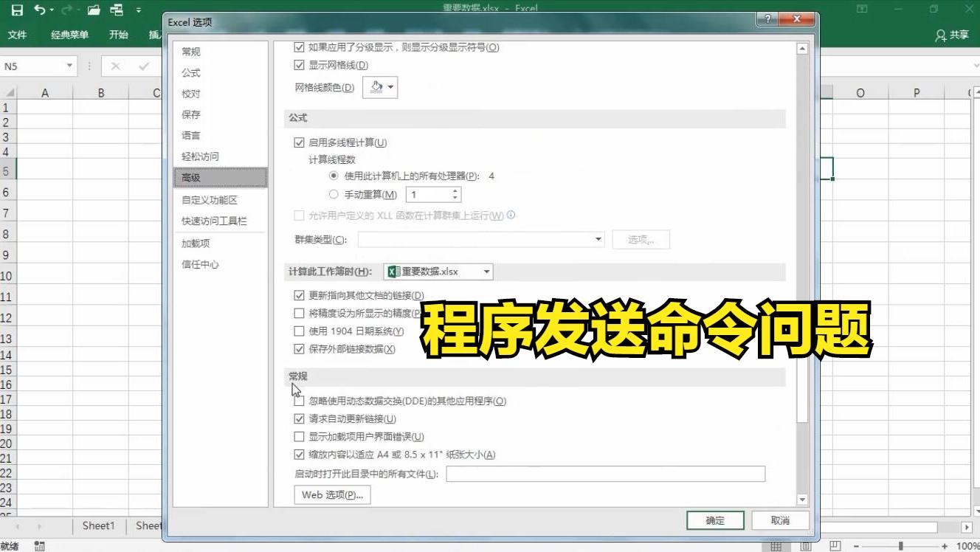980x552 pixels.
Task: Open the Customize Quick Access Toolbar arrow
Action: pyautogui.click(x=138, y=10)
